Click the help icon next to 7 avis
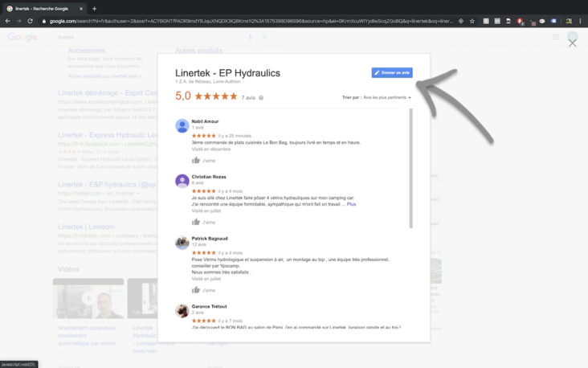588x368 pixels. pos(261,98)
